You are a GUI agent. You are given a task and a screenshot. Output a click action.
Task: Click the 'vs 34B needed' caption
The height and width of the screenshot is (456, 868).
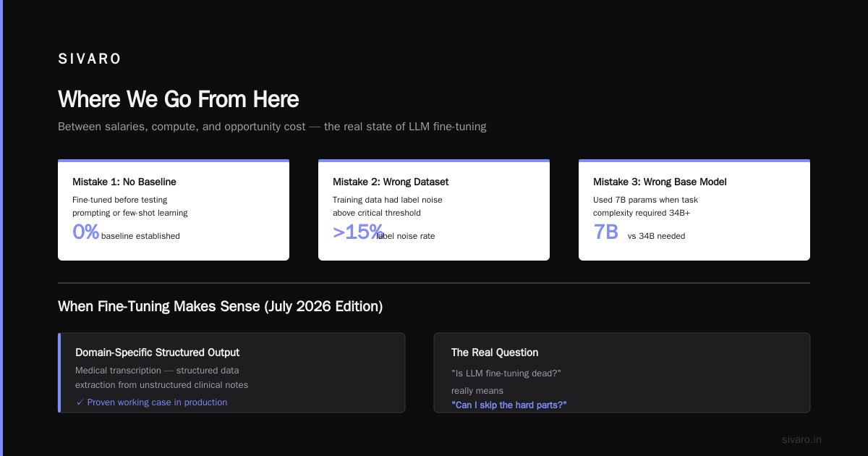tap(656, 236)
